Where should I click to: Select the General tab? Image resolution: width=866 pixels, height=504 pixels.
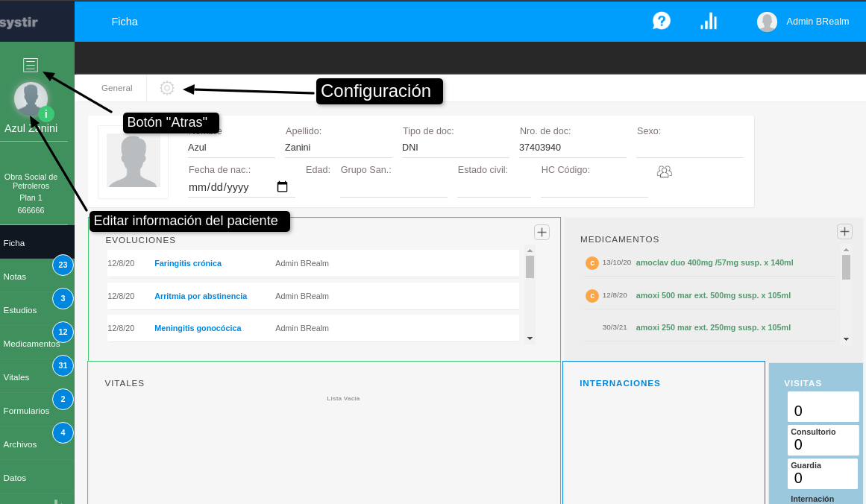pos(117,88)
